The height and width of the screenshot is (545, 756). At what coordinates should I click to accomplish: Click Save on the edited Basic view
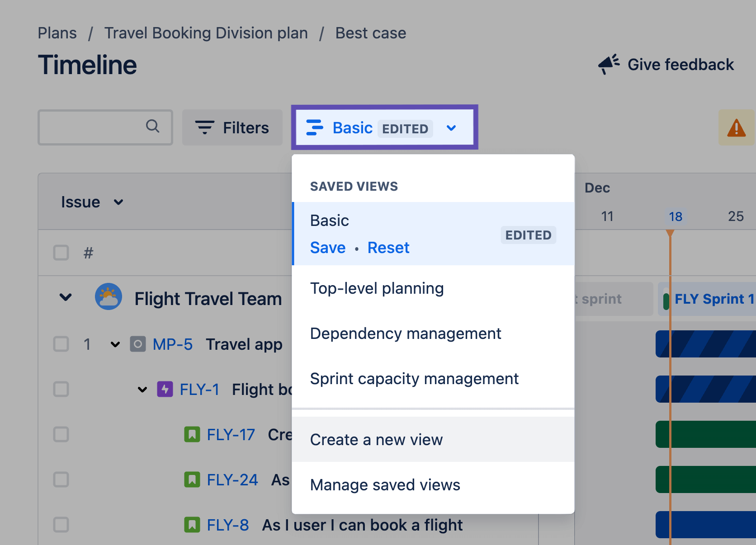tap(327, 247)
